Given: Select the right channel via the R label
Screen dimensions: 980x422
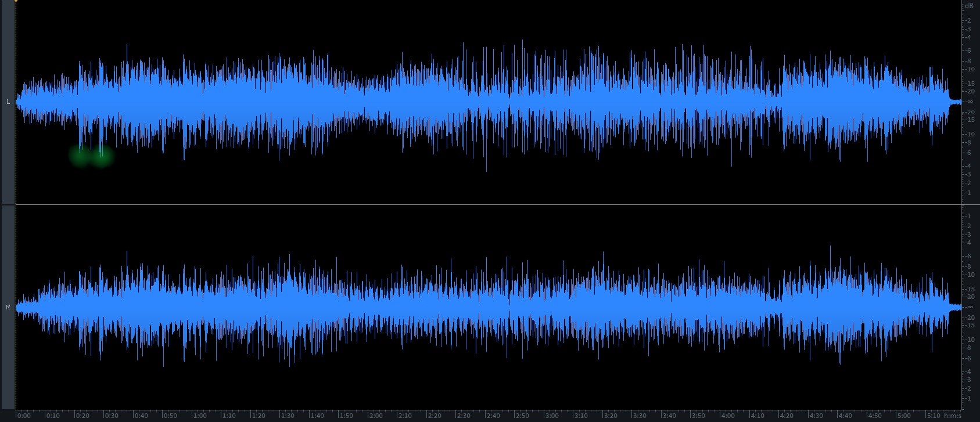Looking at the screenshot, I should [x=8, y=307].
